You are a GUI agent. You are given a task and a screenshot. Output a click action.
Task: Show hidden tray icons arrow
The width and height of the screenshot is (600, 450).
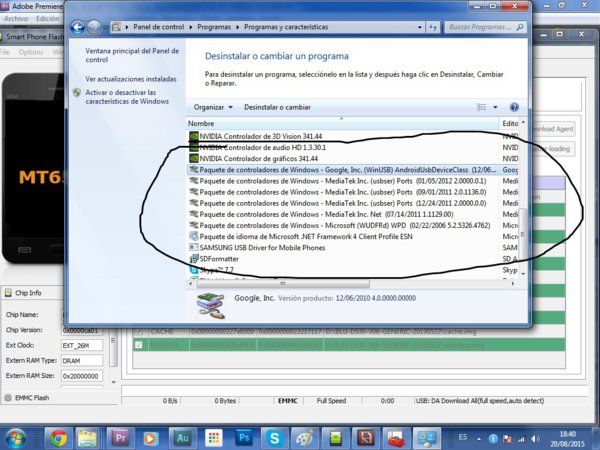(x=479, y=439)
